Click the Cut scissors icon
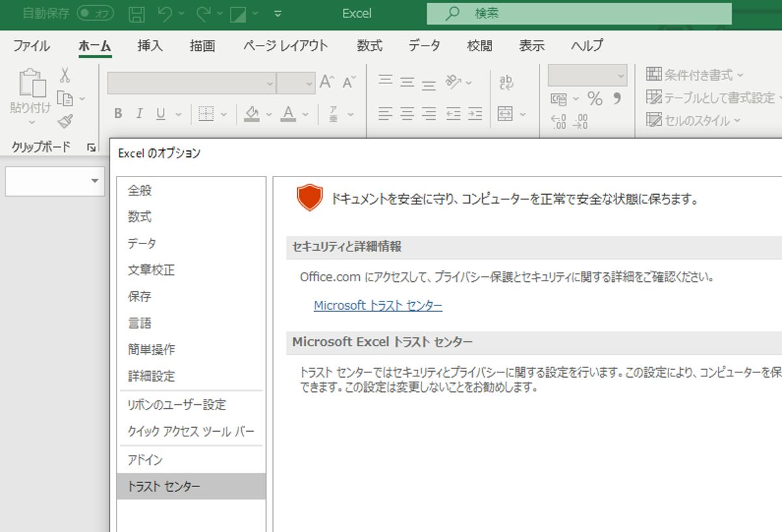782x532 pixels. click(x=65, y=76)
